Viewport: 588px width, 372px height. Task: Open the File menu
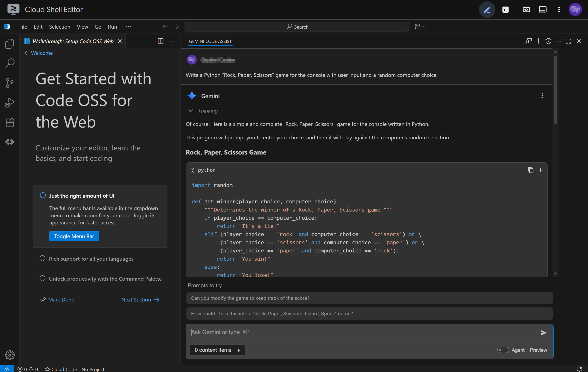point(23,27)
